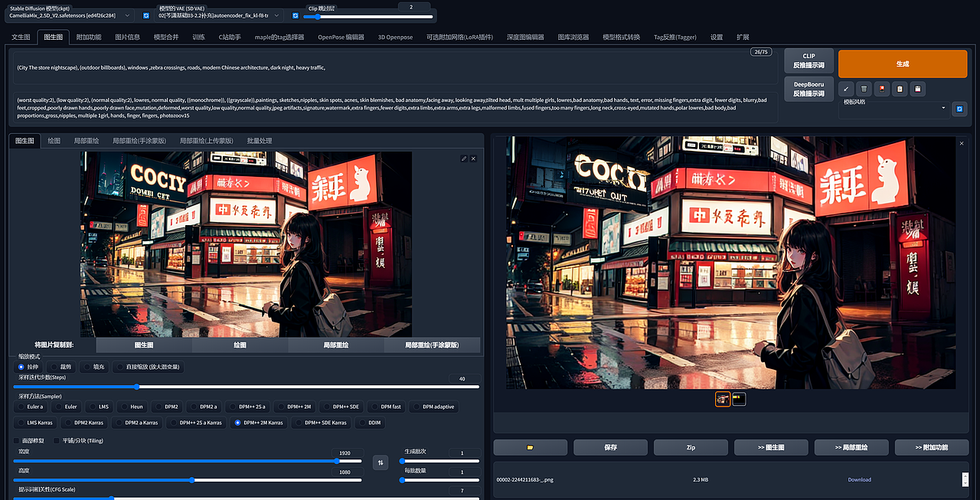Swap width and height with the exchange icon
Viewport: 980px width, 500px height.
click(381, 462)
